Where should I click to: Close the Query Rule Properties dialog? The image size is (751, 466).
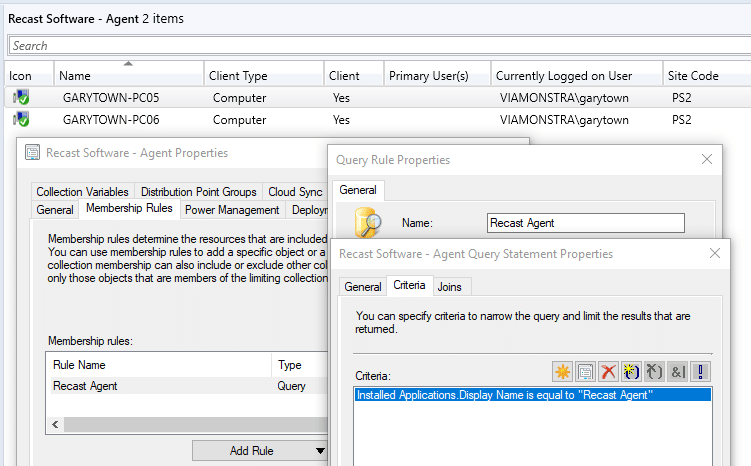(x=707, y=159)
